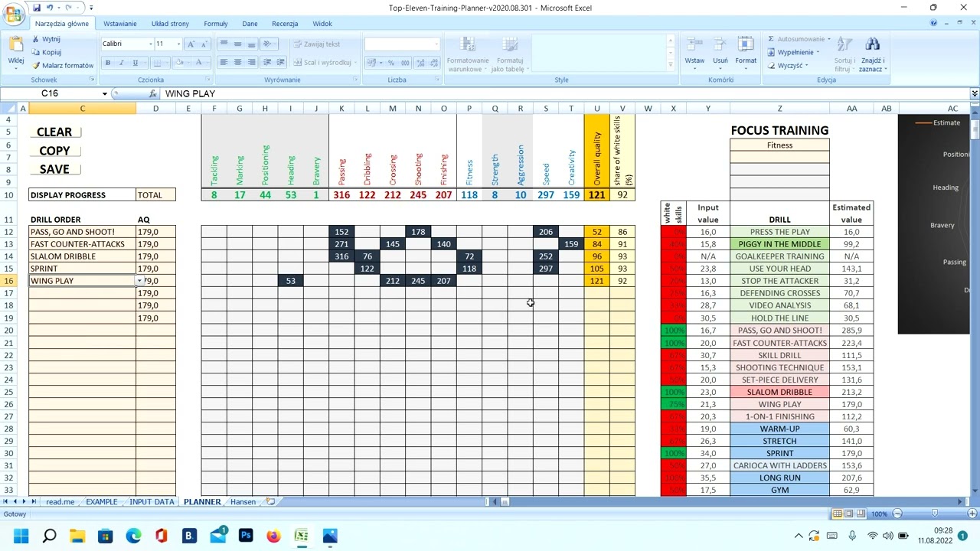Align text to the left
980x551 pixels.
pos(224,62)
